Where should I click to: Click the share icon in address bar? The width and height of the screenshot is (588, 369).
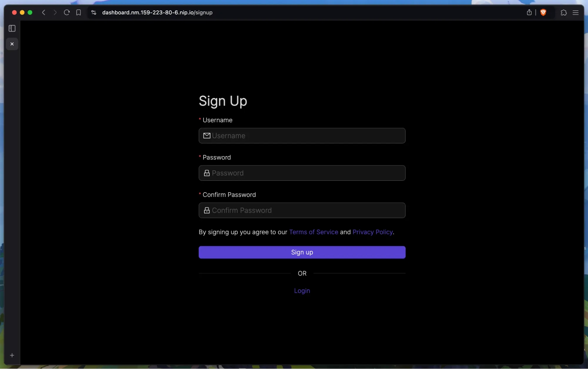(x=529, y=12)
